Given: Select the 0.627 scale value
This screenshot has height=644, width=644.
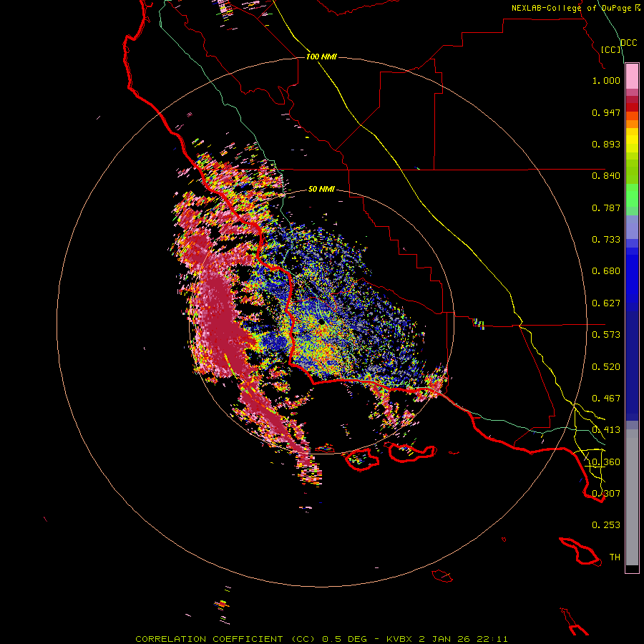Looking at the screenshot, I should [606, 303].
